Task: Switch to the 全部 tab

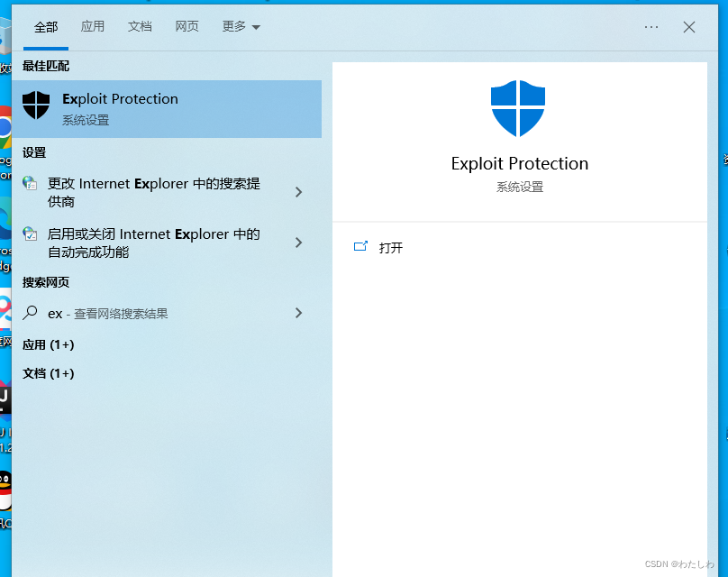Action: [46, 27]
